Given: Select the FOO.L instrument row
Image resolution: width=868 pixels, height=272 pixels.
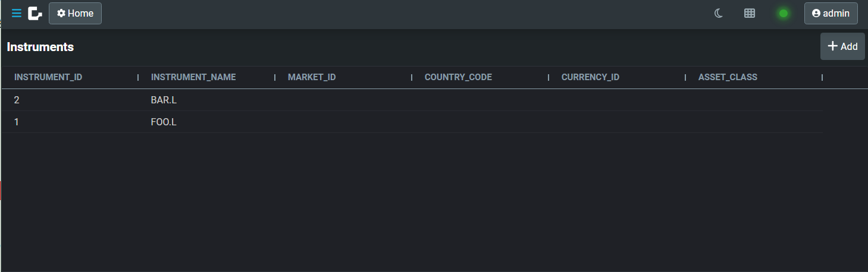Looking at the screenshot, I should [x=412, y=122].
